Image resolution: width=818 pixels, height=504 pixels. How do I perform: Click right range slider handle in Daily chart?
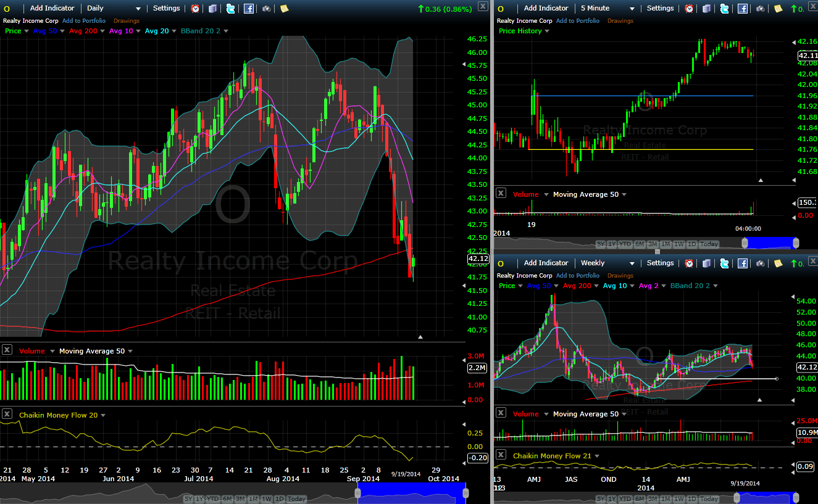coord(465,493)
